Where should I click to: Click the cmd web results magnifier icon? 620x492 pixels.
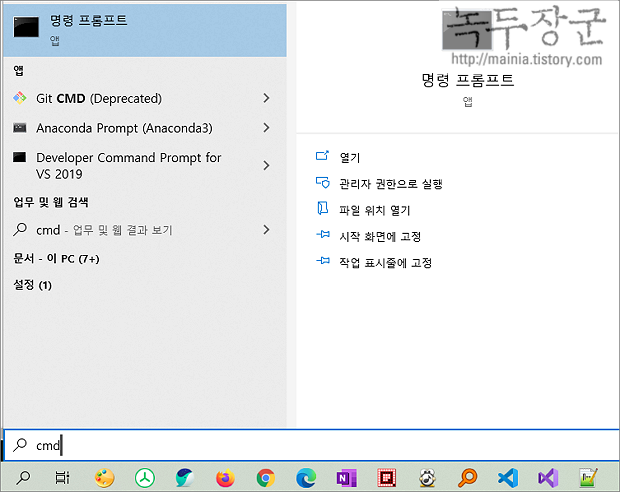(20, 229)
